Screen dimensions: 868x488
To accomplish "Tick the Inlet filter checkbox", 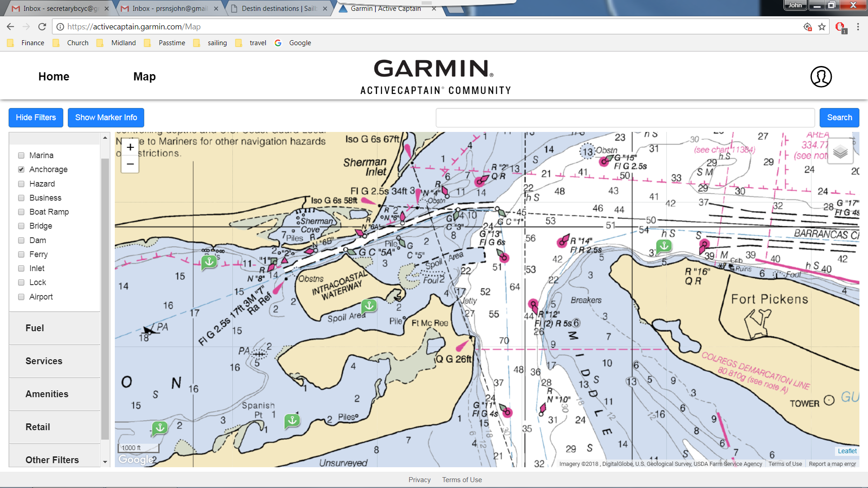I will tap(21, 268).
